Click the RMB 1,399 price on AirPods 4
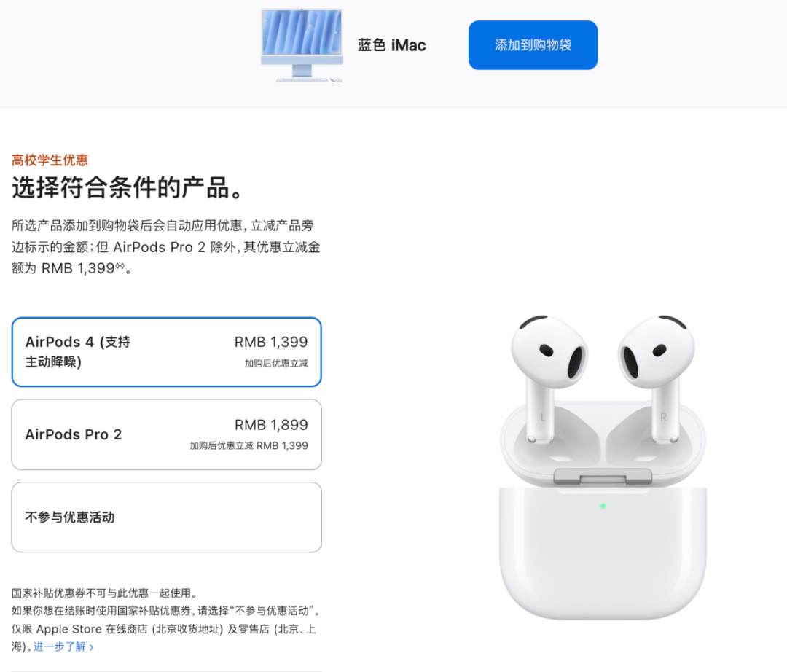 [271, 342]
